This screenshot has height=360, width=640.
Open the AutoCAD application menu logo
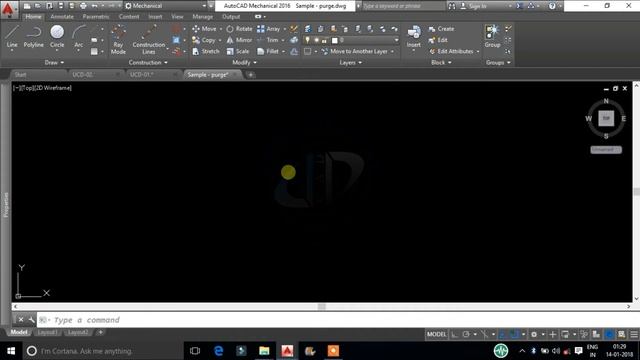(x=8, y=9)
